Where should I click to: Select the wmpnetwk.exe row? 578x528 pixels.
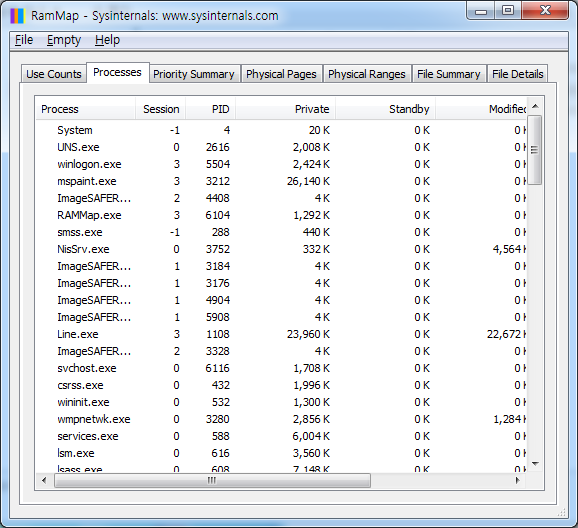point(281,419)
